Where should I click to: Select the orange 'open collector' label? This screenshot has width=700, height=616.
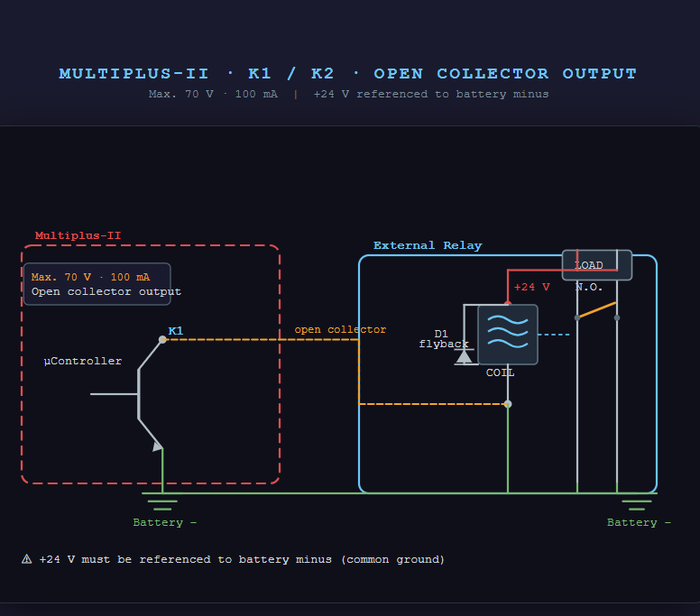[340, 329]
